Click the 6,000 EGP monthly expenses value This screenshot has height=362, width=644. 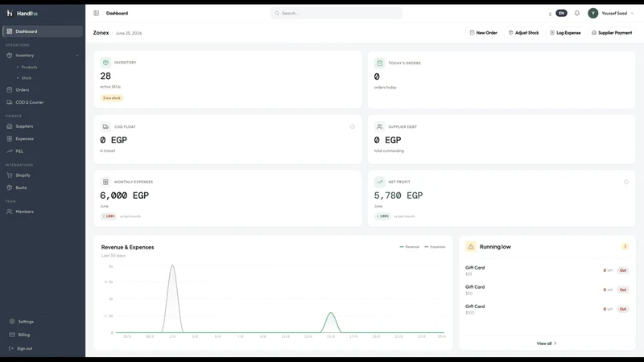point(125,195)
